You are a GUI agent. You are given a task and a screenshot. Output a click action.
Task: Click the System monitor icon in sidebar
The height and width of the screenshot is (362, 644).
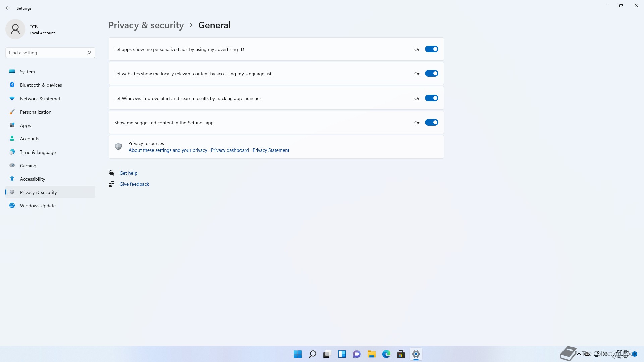pyautogui.click(x=12, y=72)
